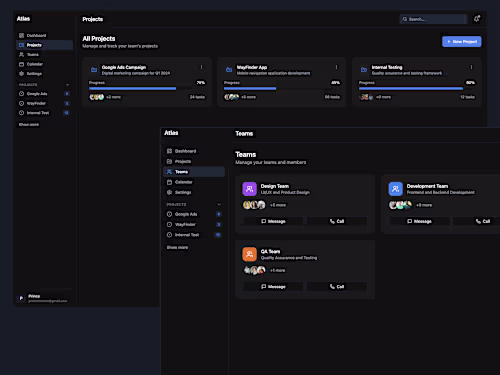Viewport: 500px width, 375px height.
Task: Open Calendar in the Projects window sidebar
Action: pyautogui.click(x=45, y=64)
